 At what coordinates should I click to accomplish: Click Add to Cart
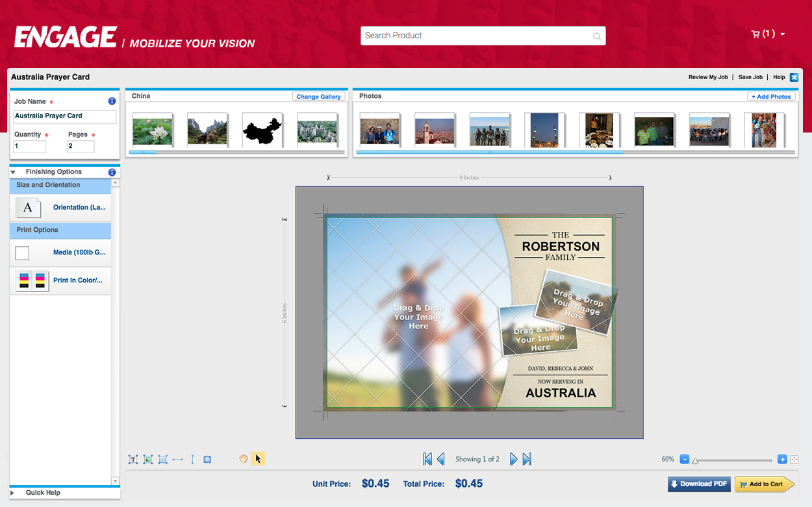[x=764, y=484]
